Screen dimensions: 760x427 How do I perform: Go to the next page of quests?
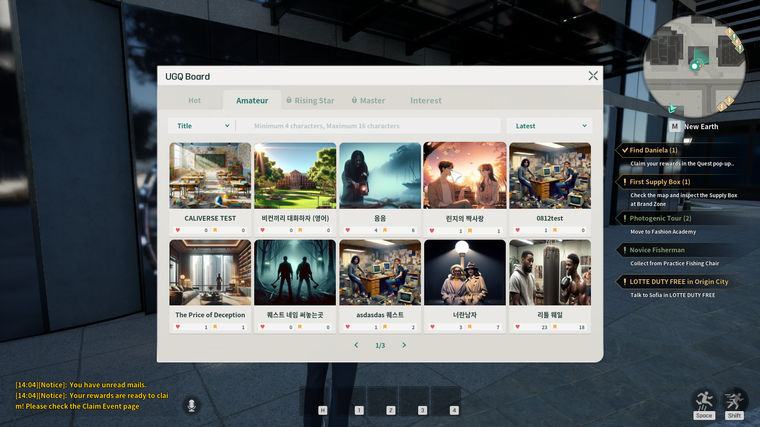pyautogui.click(x=404, y=345)
